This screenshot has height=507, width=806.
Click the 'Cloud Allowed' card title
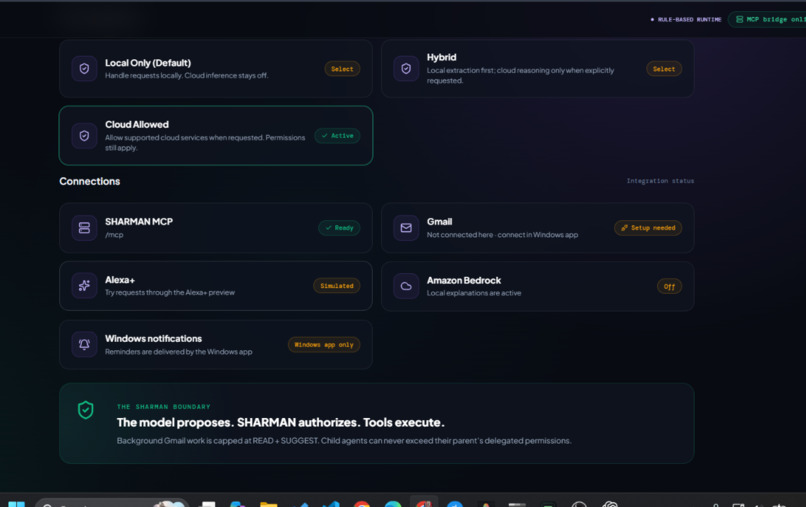click(x=137, y=124)
